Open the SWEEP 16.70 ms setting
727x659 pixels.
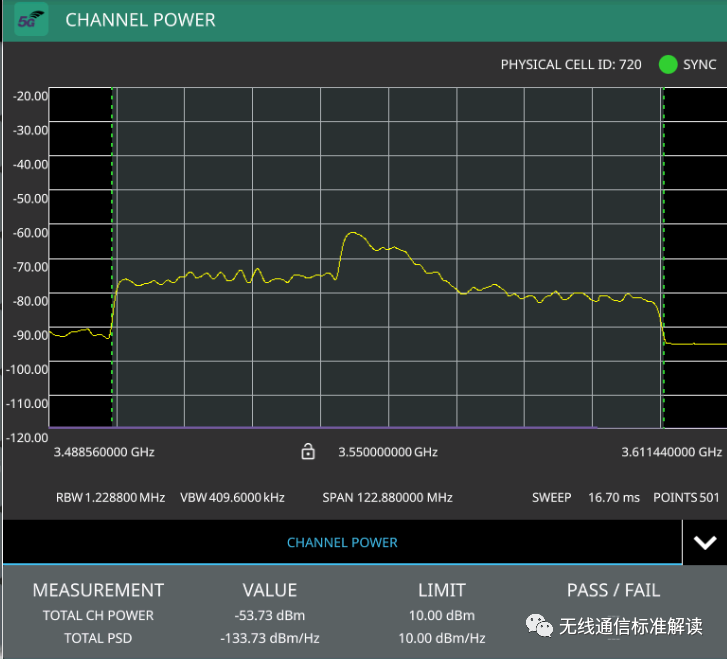tap(585, 497)
